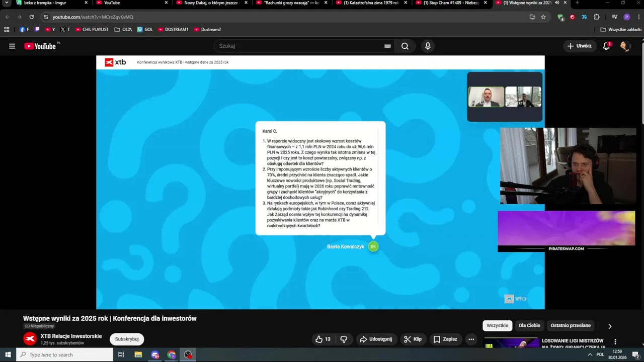
Task: Open the apps grid in bookmarks bar
Action: pos(7,30)
